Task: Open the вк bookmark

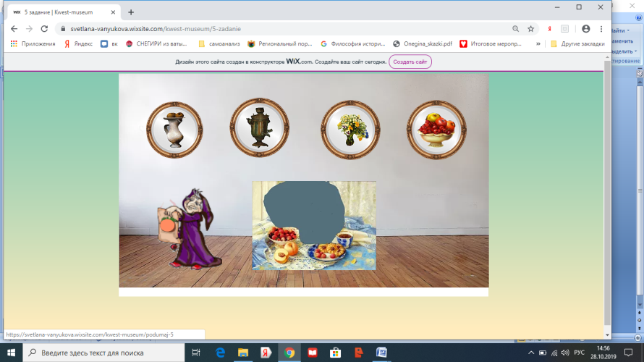Action: 109,43
